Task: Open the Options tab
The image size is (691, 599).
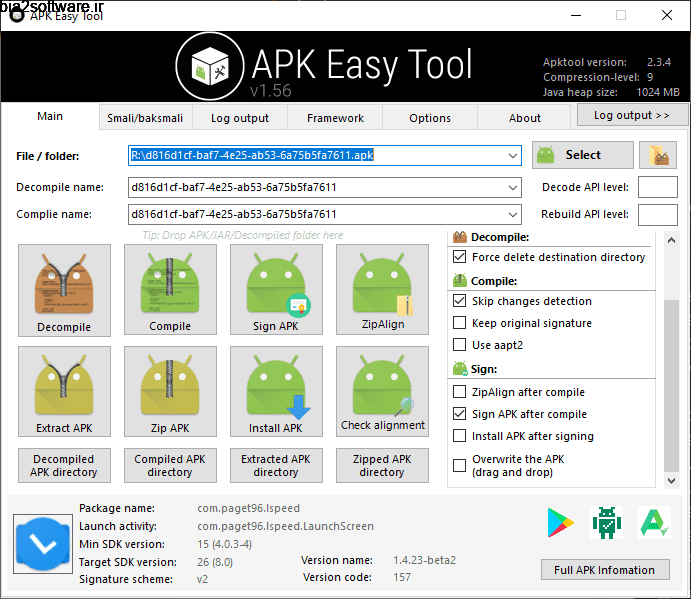Action: 430,118
